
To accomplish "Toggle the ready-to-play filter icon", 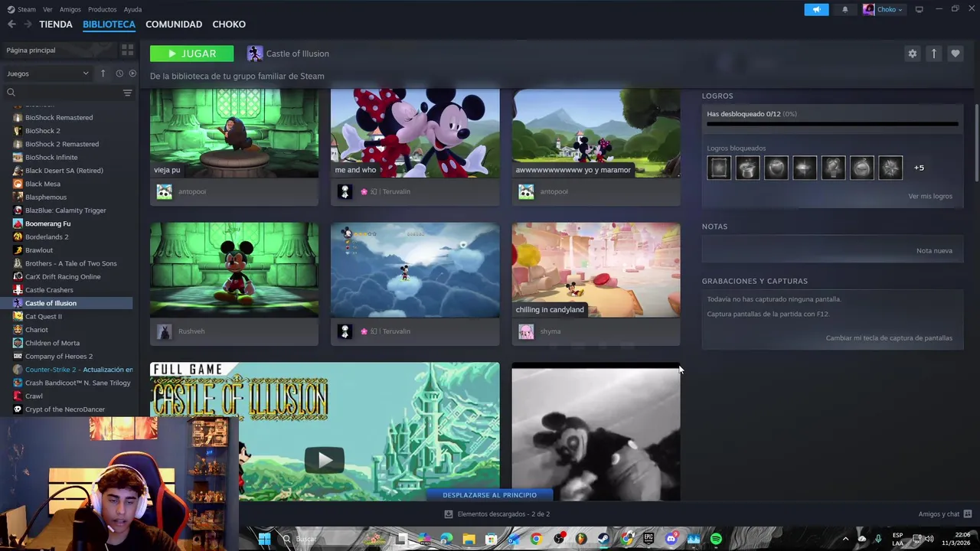I will [x=132, y=73].
